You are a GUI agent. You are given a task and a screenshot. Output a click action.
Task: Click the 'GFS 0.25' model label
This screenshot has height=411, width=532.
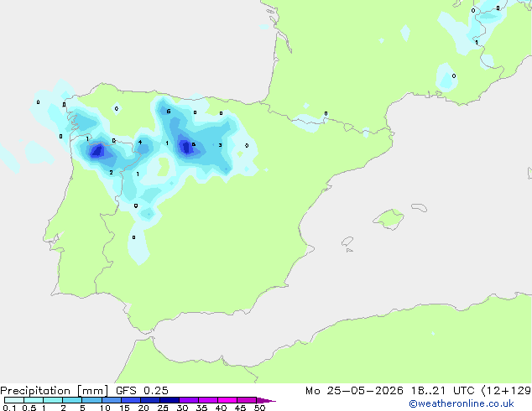point(142,391)
